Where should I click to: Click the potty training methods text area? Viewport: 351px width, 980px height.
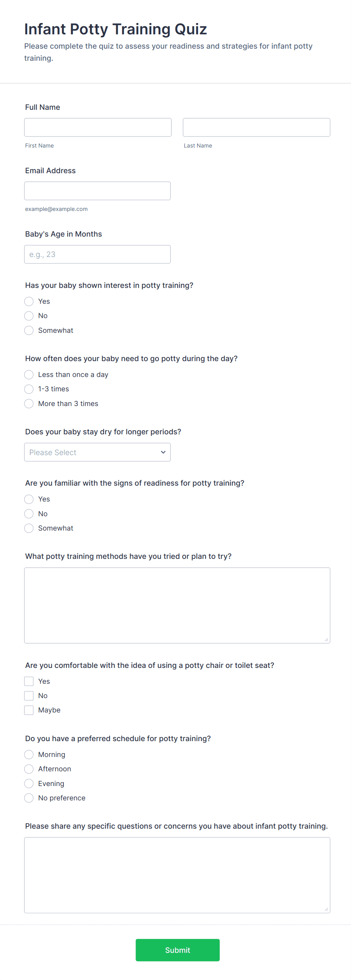coord(177,605)
